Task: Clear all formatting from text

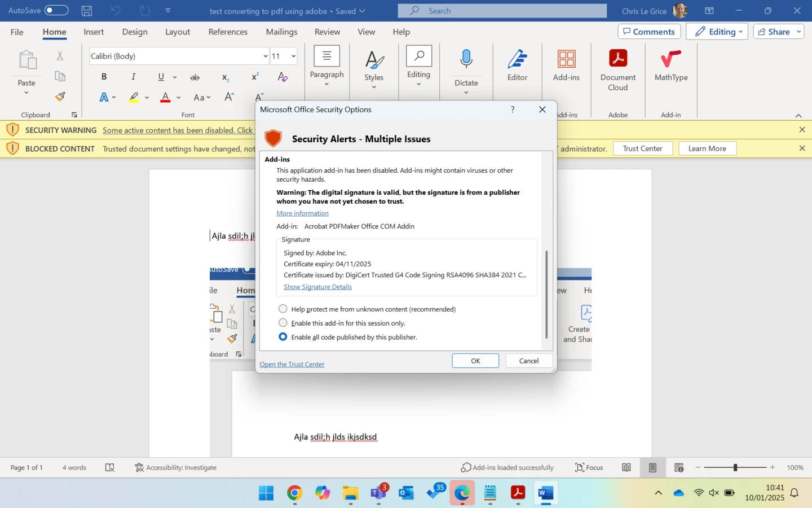Action: click(283, 77)
